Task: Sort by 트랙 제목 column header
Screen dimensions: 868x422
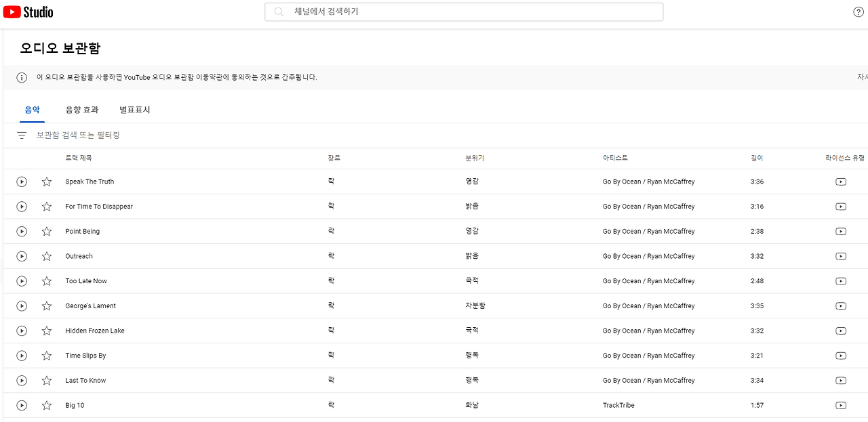Action: 79,158
